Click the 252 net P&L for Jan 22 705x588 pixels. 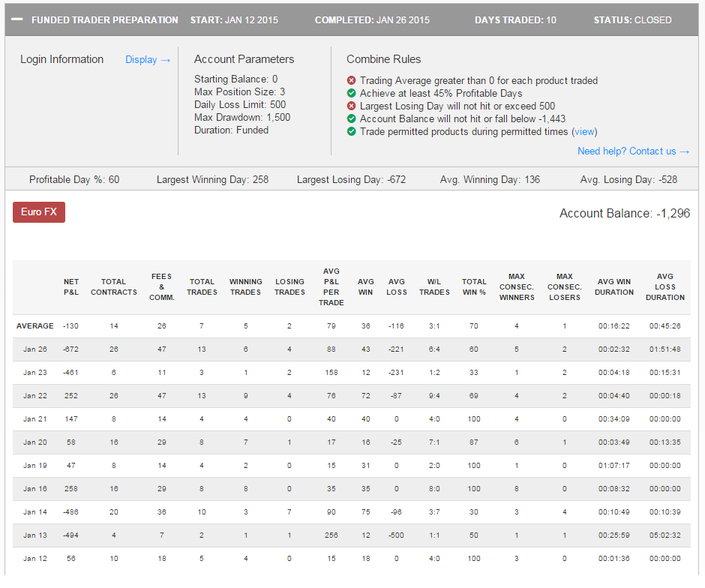tap(71, 396)
